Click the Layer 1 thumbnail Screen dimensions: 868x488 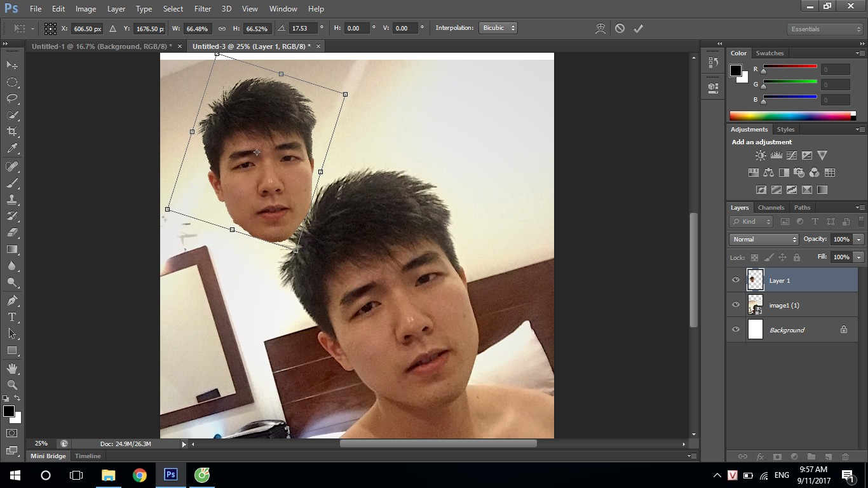point(755,280)
